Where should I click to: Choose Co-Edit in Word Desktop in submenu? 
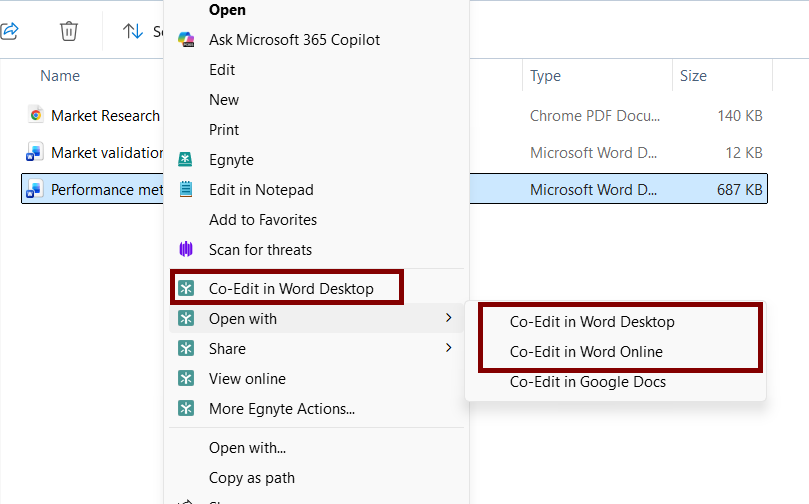pos(592,321)
